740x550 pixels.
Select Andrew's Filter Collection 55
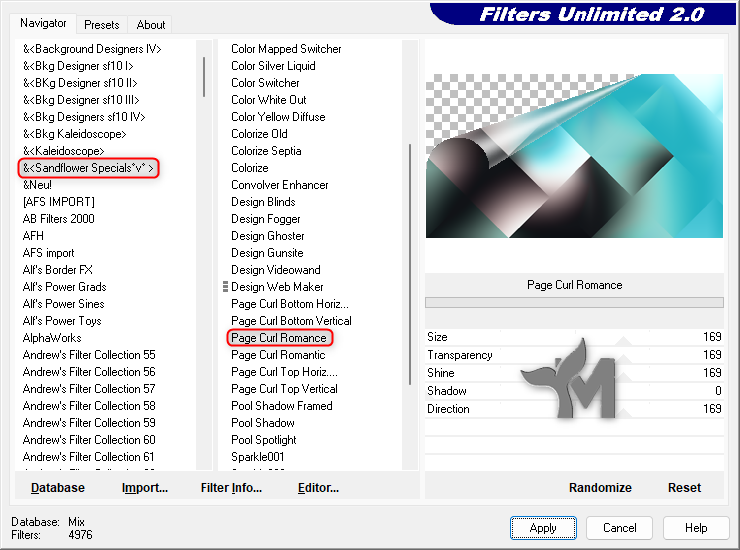pyautogui.click(x=89, y=355)
